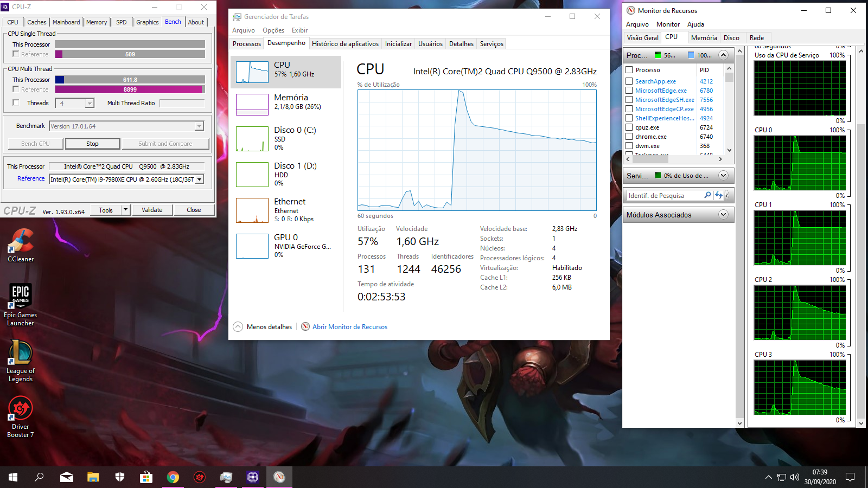
Task: Open Memória tab in Resource Monitor
Action: (x=704, y=38)
